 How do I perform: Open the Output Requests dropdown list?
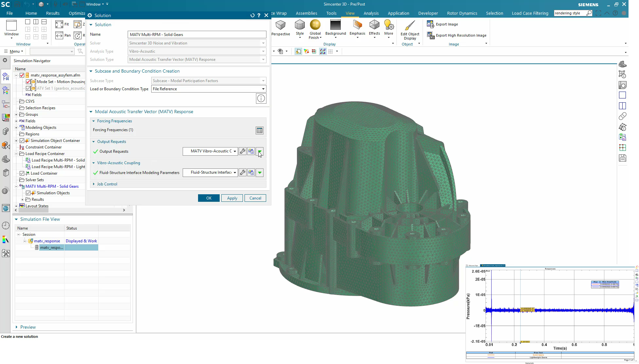pyautogui.click(x=234, y=151)
